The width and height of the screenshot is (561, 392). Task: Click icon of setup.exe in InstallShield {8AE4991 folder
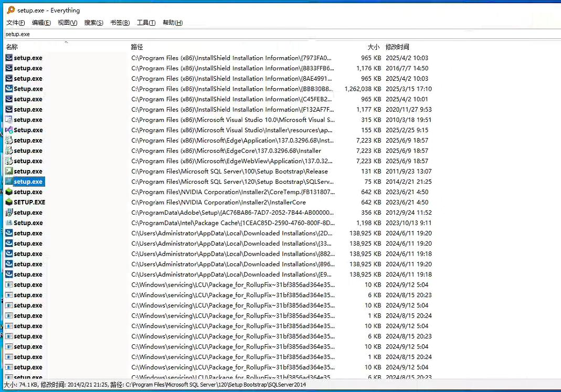tap(9, 78)
